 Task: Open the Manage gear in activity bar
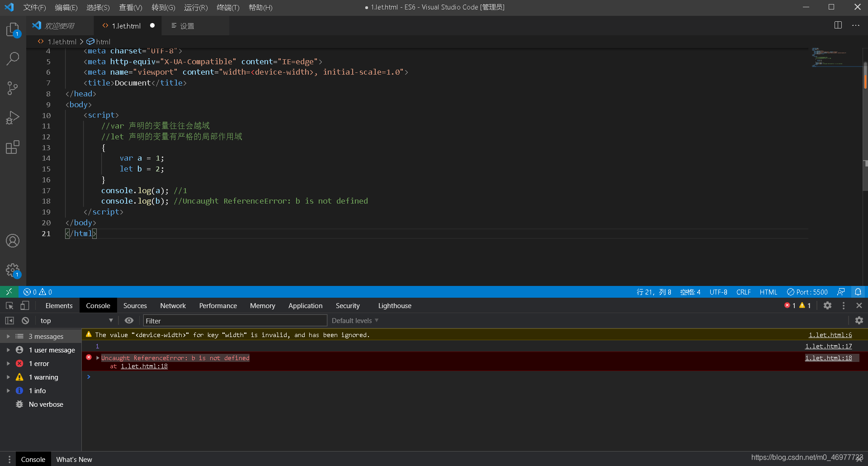pos(13,271)
